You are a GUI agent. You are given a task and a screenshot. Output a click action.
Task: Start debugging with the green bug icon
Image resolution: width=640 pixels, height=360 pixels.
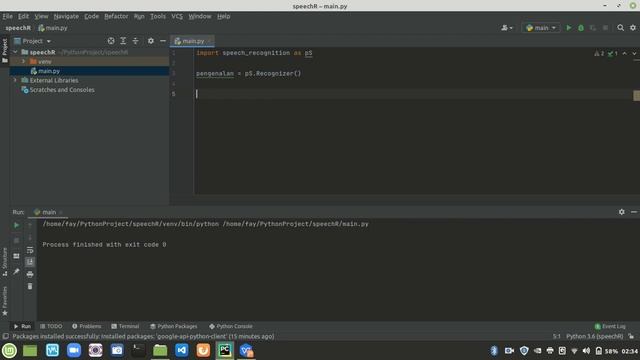tap(581, 28)
